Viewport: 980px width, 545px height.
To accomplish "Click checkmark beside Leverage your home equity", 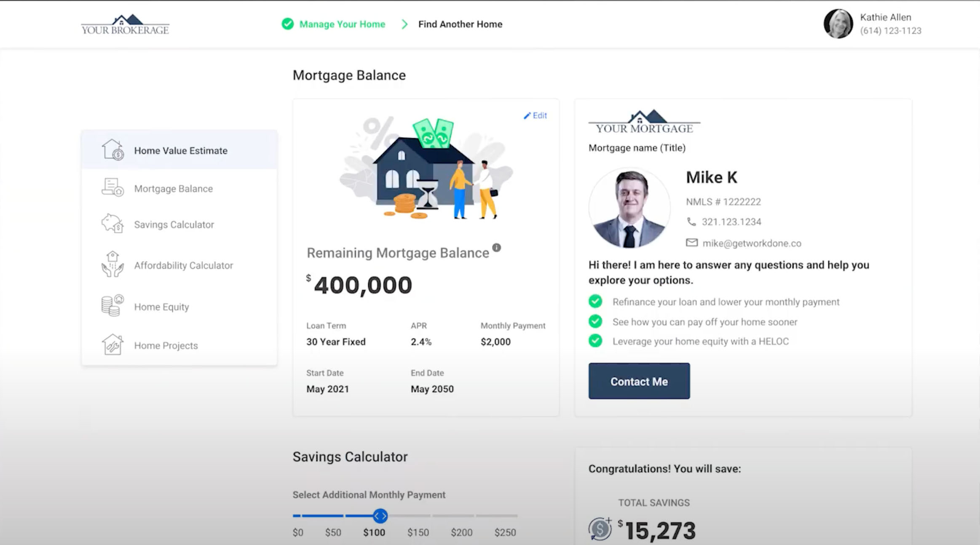I will (595, 341).
